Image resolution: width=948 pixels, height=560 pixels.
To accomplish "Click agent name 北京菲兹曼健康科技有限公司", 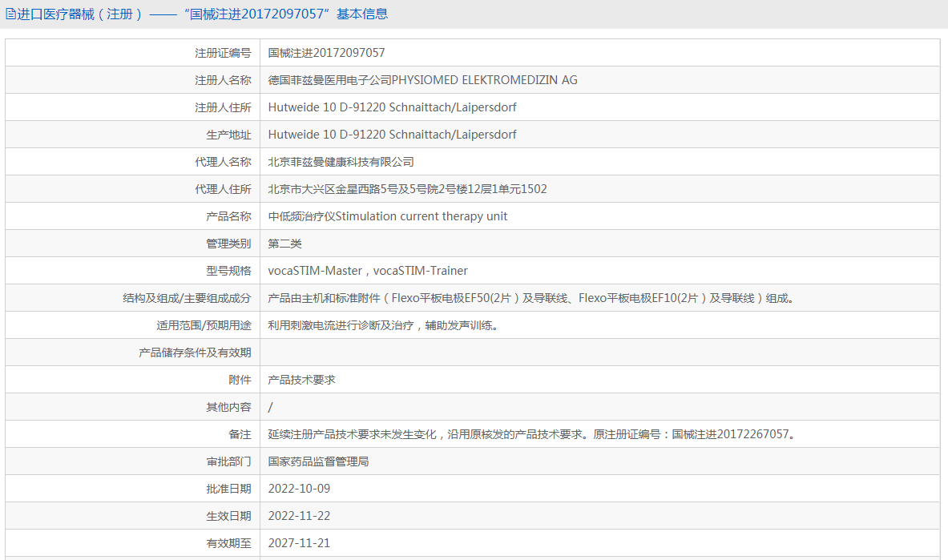I will 341,162.
